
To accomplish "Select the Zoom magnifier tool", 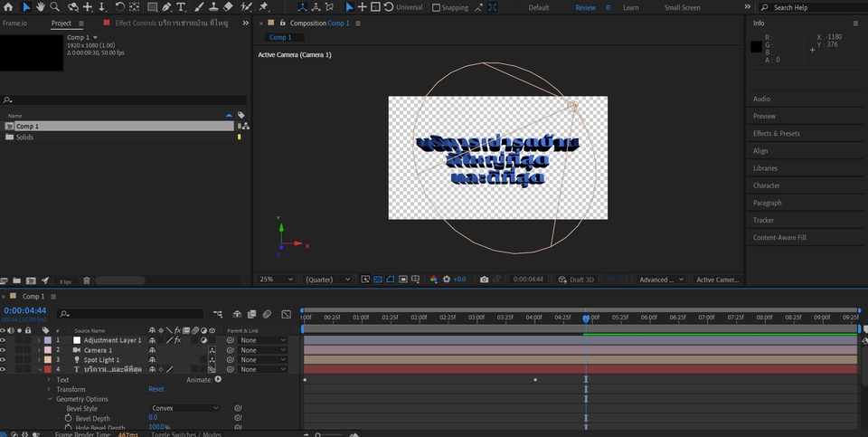I will point(55,7).
